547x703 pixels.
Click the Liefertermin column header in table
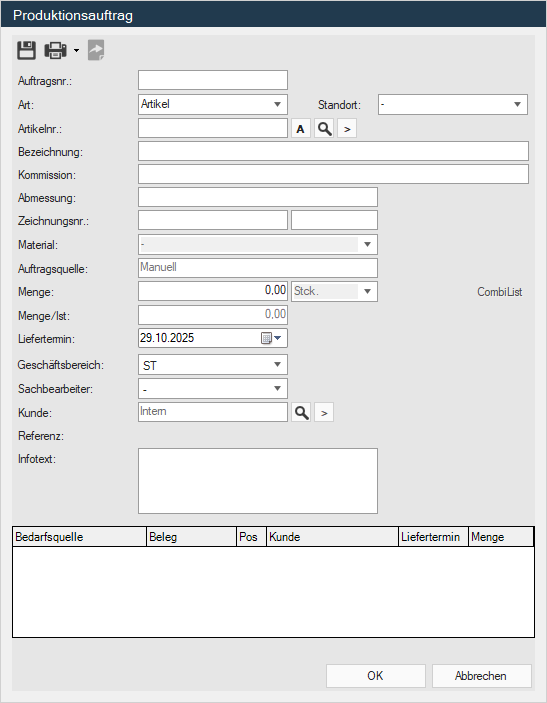click(434, 537)
